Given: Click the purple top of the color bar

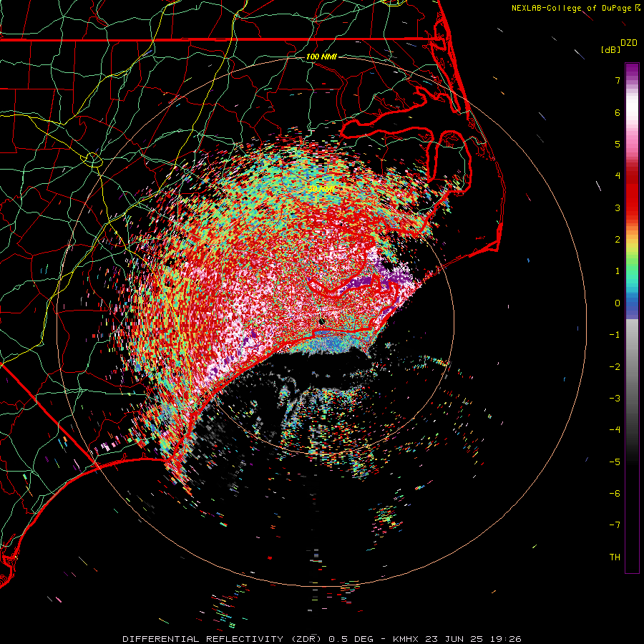Looking at the screenshot, I should (x=632, y=70).
